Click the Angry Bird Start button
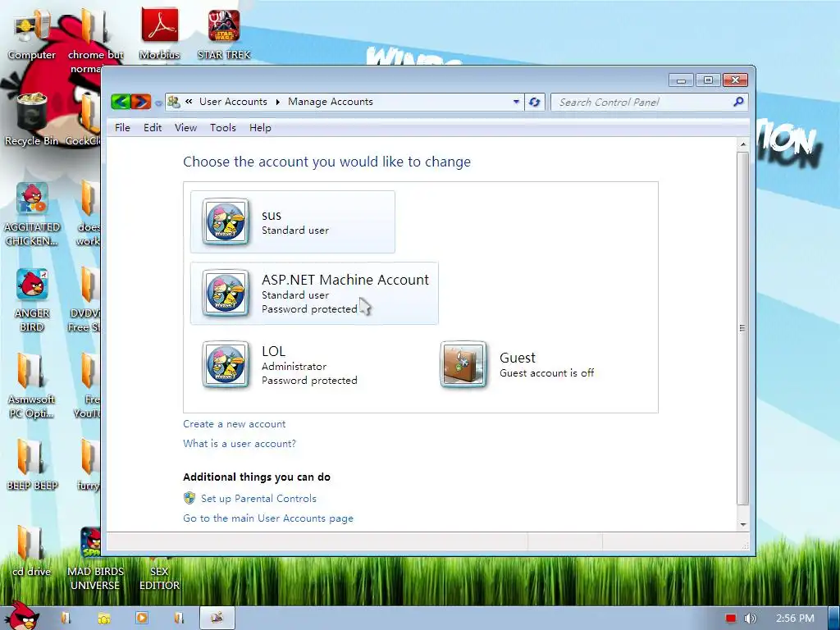 pos(22,616)
